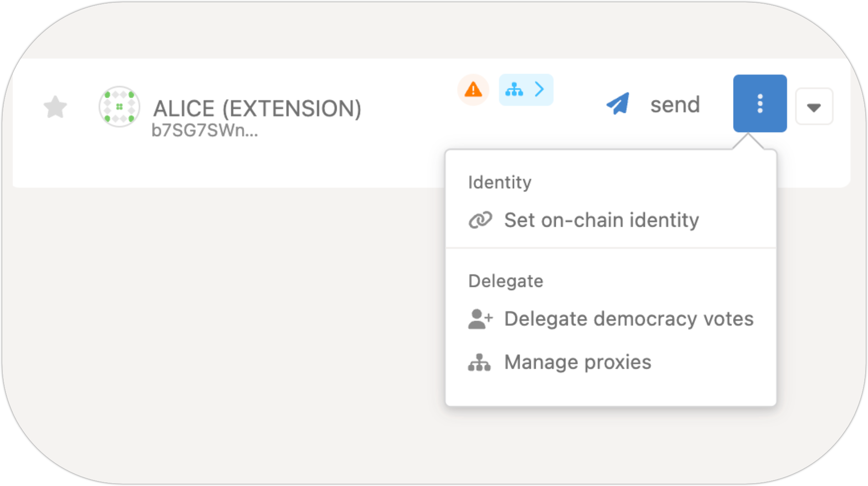This screenshot has width=868, height=486.
Task: Click the ALICE (EXTENSION) account name
Action: (x=257, y=109)
